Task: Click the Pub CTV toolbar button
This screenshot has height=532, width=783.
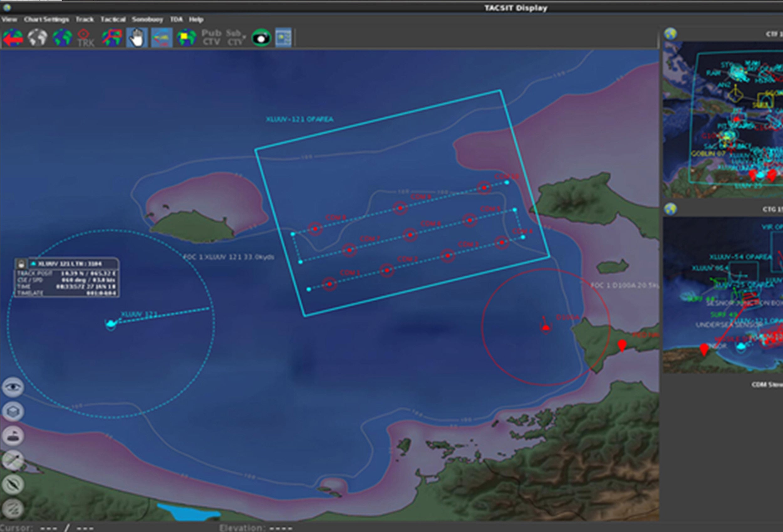Action: 211,37
